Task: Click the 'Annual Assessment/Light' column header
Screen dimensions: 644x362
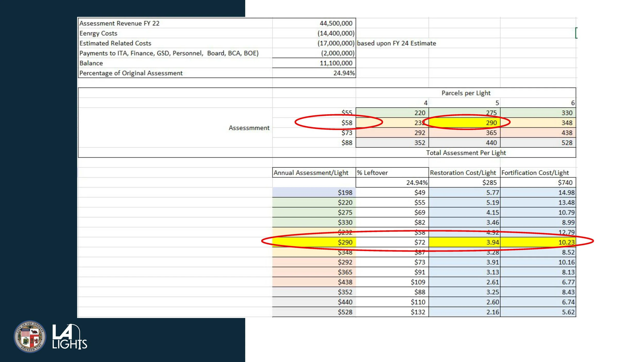Action: 314,173
